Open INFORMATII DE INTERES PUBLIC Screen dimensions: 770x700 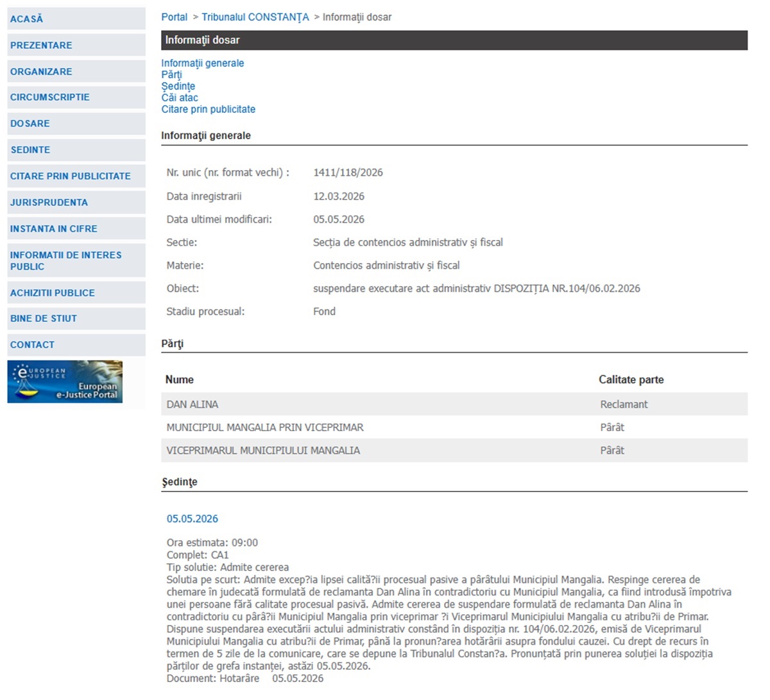pyautogui.click(x=76, y=260)
